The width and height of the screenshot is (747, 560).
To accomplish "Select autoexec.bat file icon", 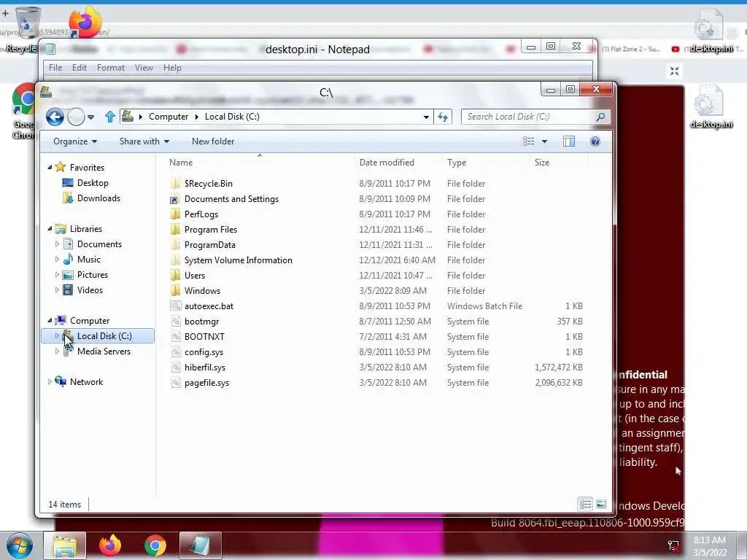I will 175,306.
